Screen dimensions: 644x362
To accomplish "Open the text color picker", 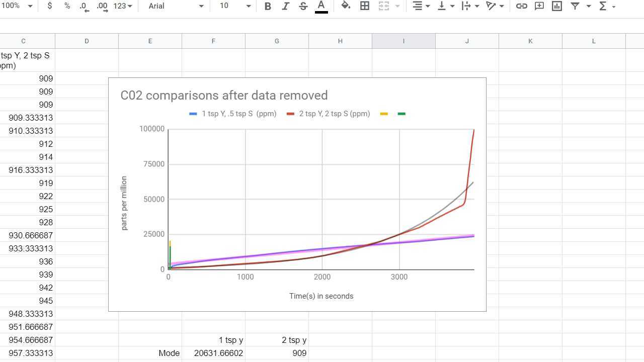I will tap(321, 6).
